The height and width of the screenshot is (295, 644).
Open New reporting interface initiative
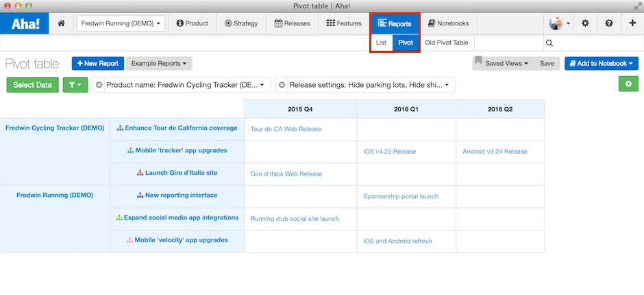(x=181, y=195)
